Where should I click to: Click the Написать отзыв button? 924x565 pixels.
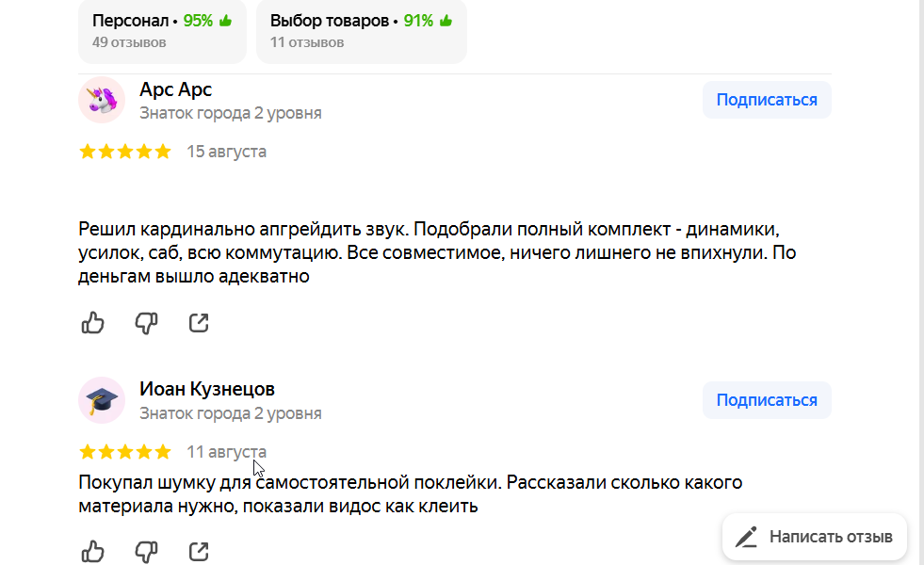coord(815,537)
